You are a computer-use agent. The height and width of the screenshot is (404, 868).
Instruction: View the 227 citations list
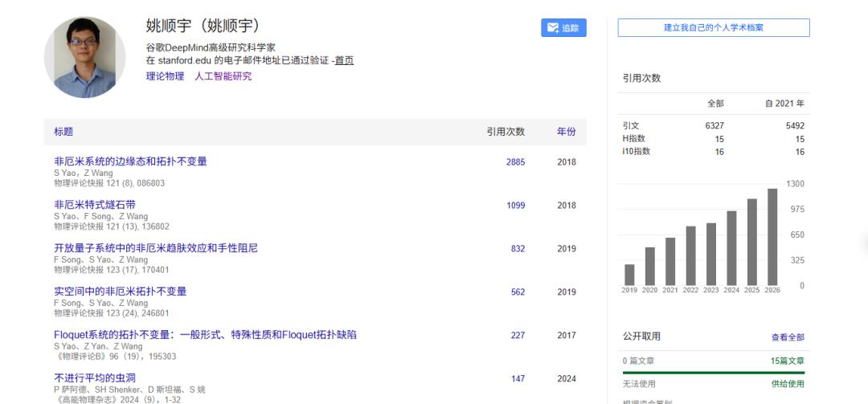click(518, 336)
